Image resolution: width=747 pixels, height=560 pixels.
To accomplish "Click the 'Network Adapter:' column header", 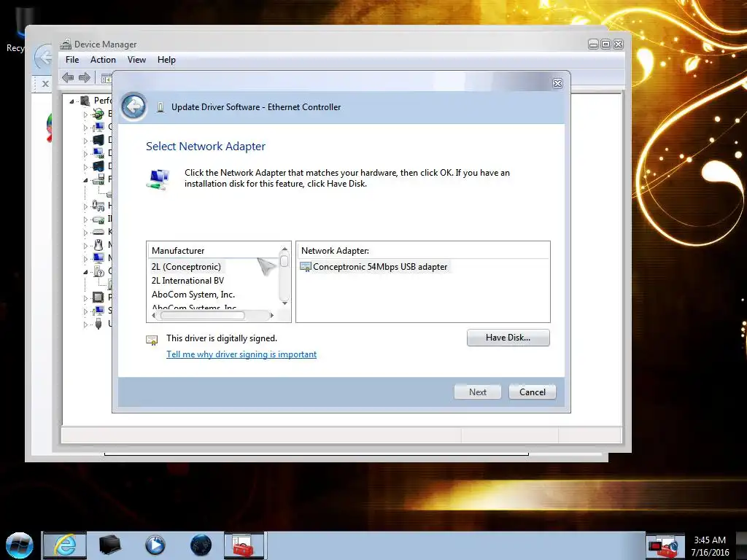I will (422, 251).
